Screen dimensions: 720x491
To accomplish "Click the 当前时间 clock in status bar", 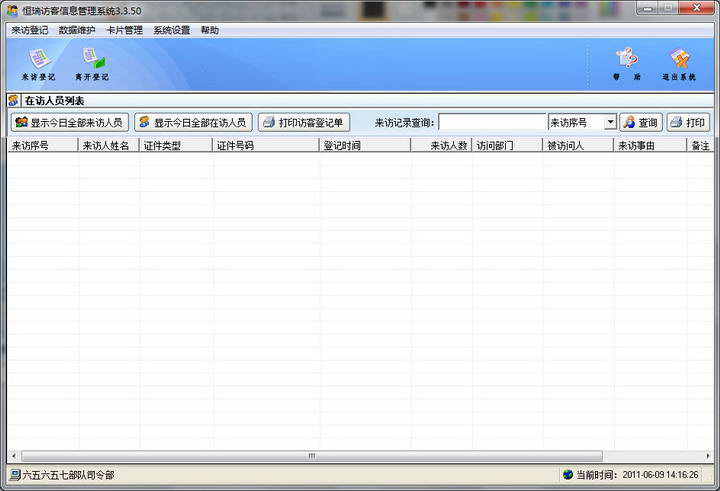I will 637,475.
